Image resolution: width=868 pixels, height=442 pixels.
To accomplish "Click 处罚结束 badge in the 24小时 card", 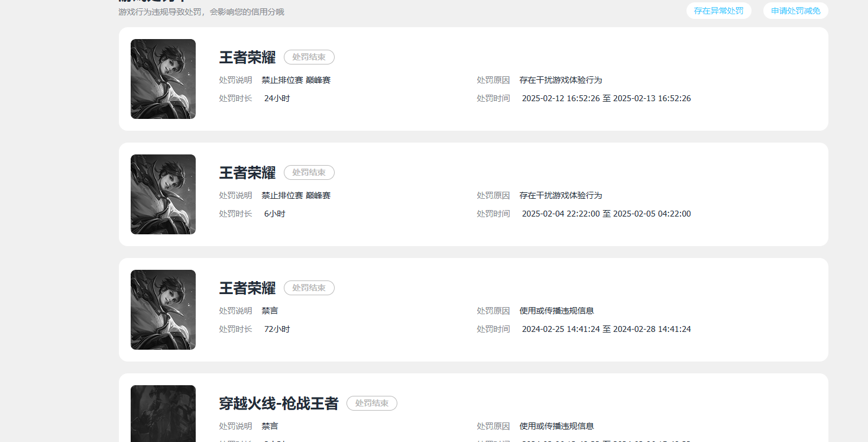I will (x=309, y=57).
